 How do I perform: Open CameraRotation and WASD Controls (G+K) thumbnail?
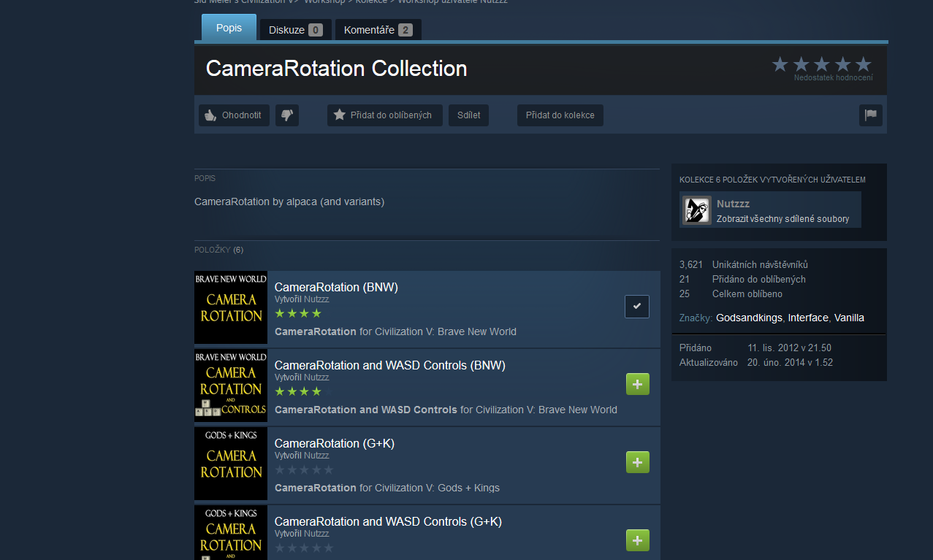pyautogui.click(x=231, y=533)
